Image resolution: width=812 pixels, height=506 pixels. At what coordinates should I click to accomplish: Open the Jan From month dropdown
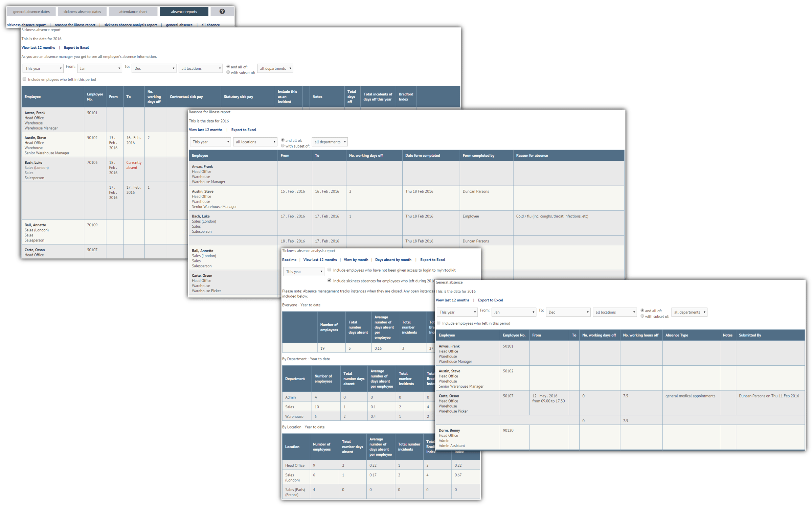point(99,68)
